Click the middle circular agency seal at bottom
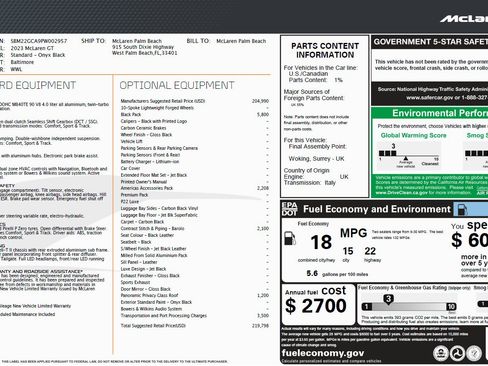The image size is (488, 366). point(457,353)
